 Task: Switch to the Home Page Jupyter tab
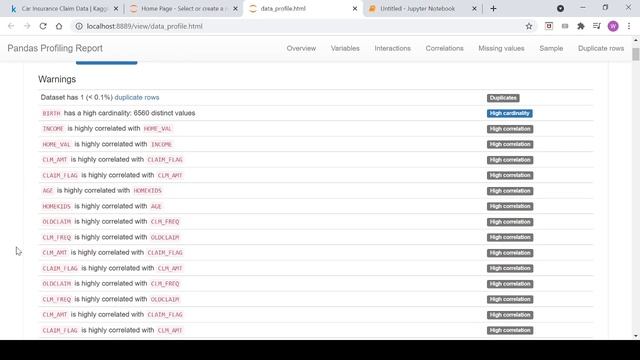(182, 9)
